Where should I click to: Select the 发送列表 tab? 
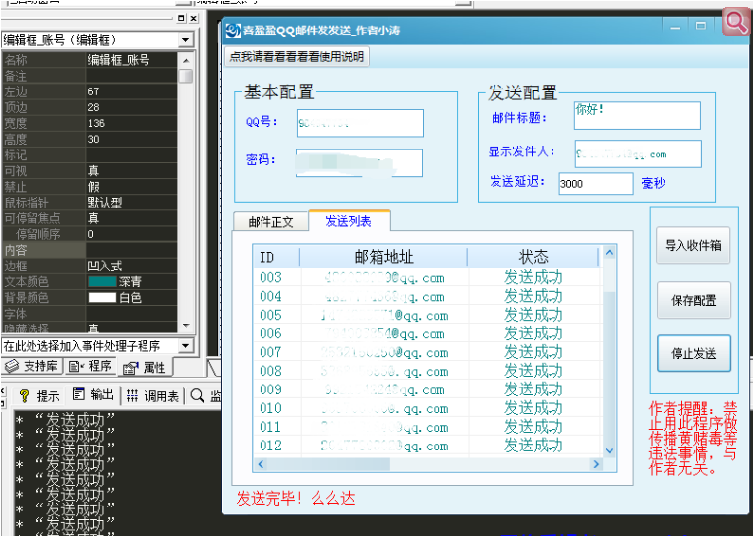(349, 221)
